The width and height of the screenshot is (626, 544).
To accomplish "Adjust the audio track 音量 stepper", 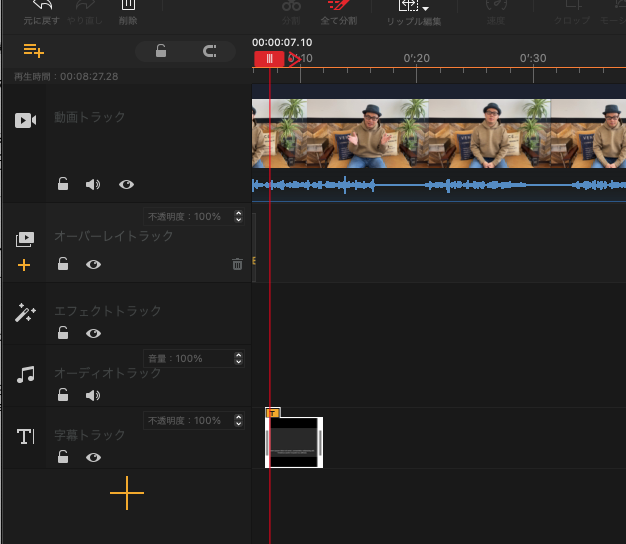I will (238, 358).
